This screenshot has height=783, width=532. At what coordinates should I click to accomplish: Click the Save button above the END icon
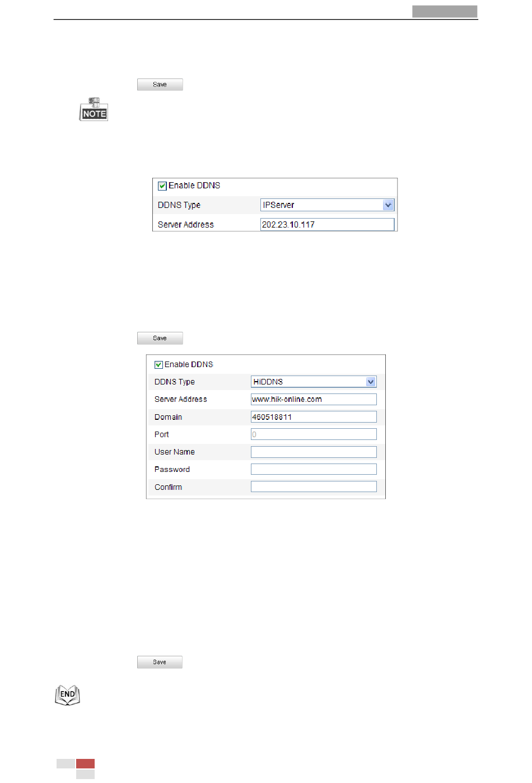[160, 662]
